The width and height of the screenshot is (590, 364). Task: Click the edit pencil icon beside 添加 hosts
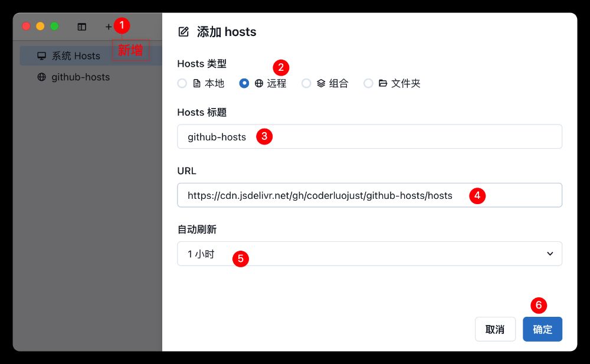coord(183,32)
